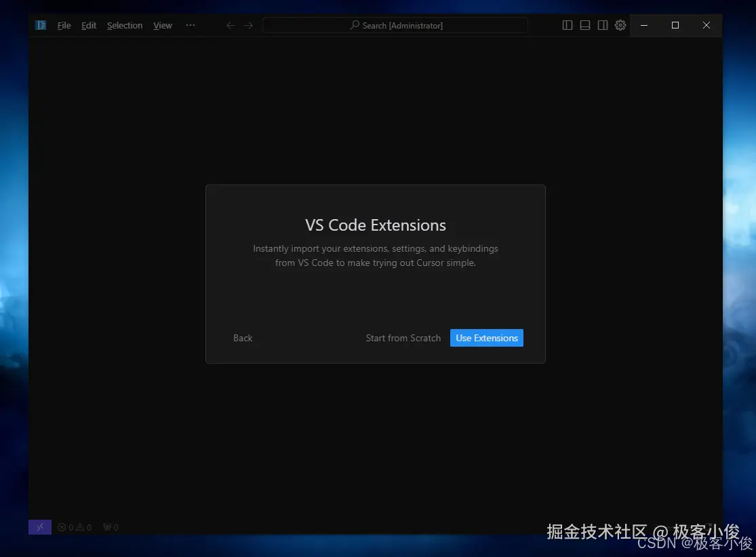Click the Cursor app logo icon
Screen dimensions: 756x557
click(x=41, y=25)
